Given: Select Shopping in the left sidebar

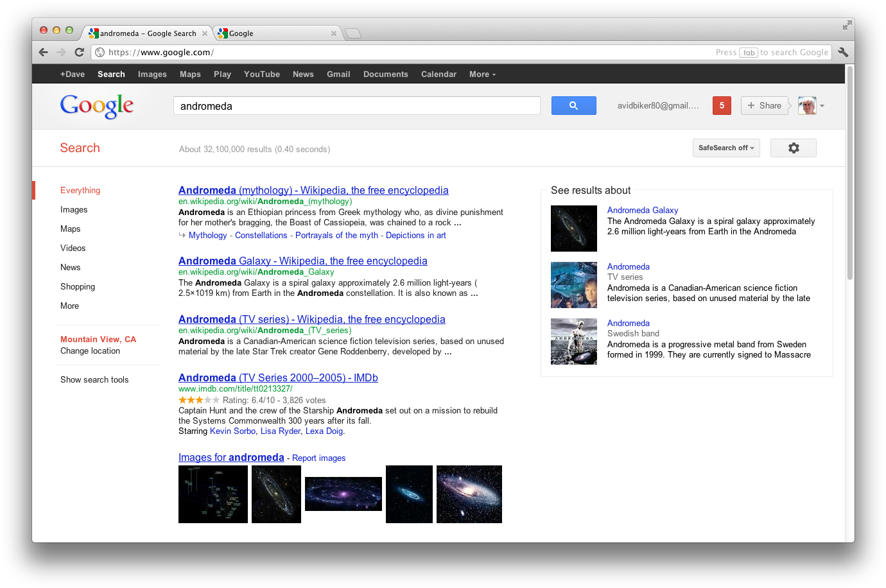Looking at the screenshot, I should tap(78, 287).
